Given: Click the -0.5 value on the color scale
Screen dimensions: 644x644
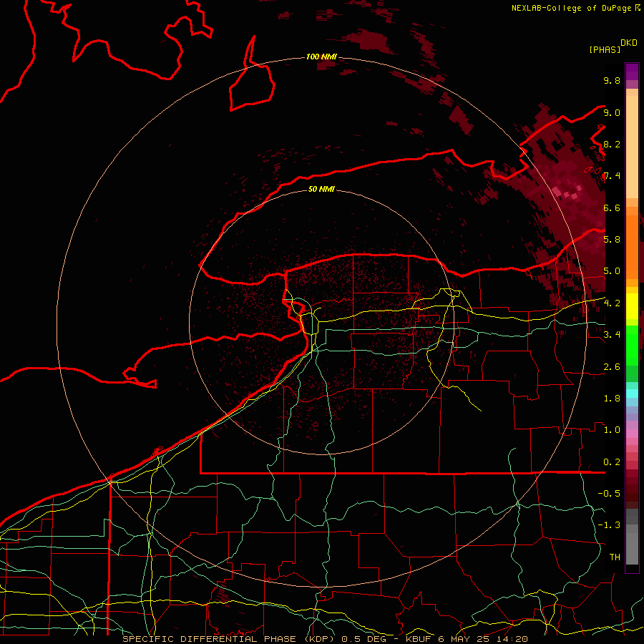Looking at the screenshot, I should tap(609, 493).
